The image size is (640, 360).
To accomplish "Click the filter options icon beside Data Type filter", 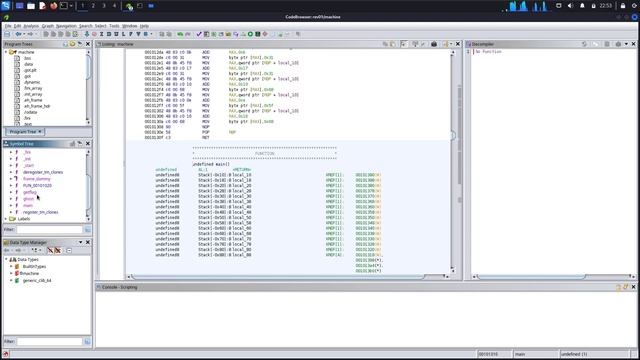I will click(x=87, y=341).
